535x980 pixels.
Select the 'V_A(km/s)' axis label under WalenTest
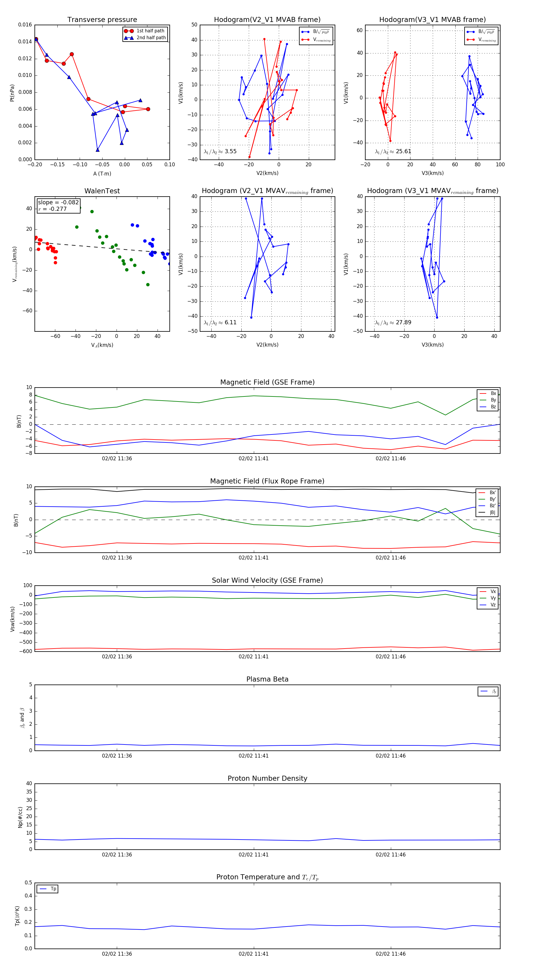[x=102, y=345]
